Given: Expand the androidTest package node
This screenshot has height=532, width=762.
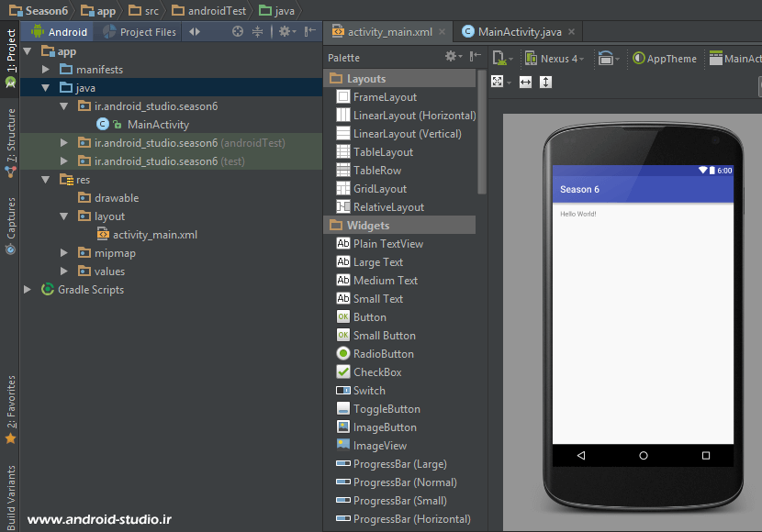Looking at the screenshot, I should point(64,143).
